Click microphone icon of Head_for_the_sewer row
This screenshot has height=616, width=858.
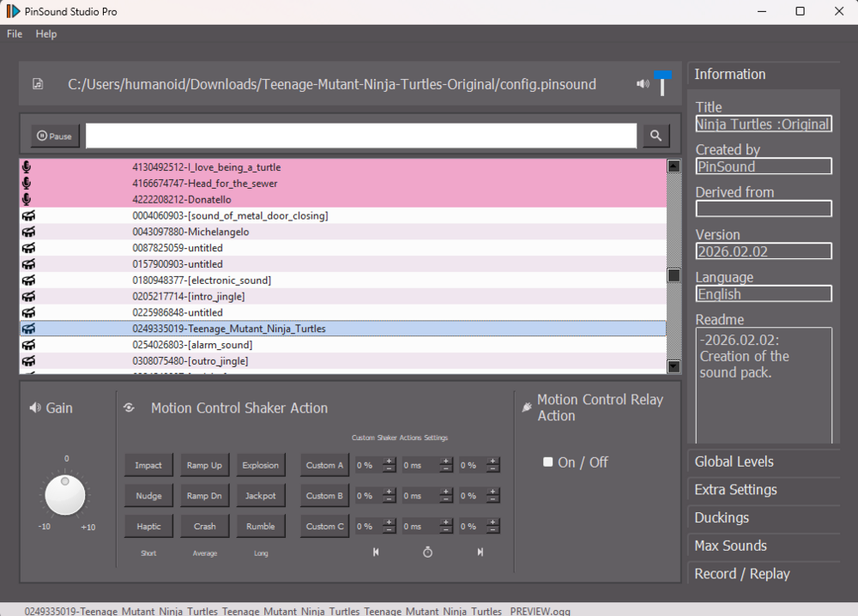[27, 184]
